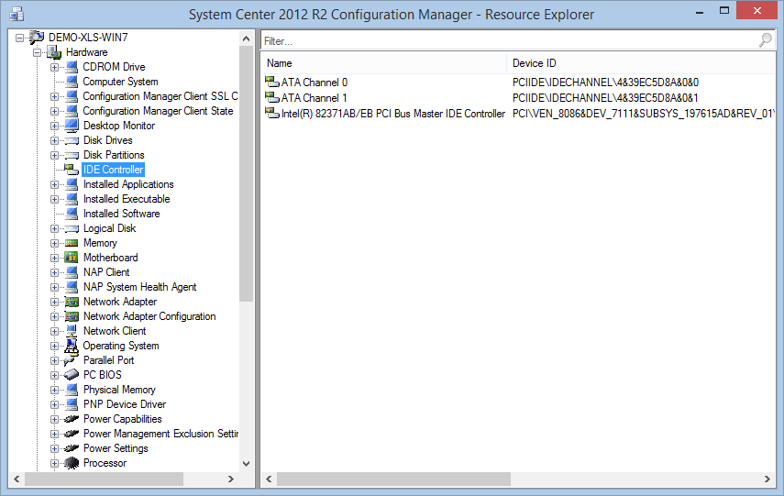The width and height of the screenshot is (784, 496).
Task: Click tree pane scroll up arrow
Action: point(246,38)
